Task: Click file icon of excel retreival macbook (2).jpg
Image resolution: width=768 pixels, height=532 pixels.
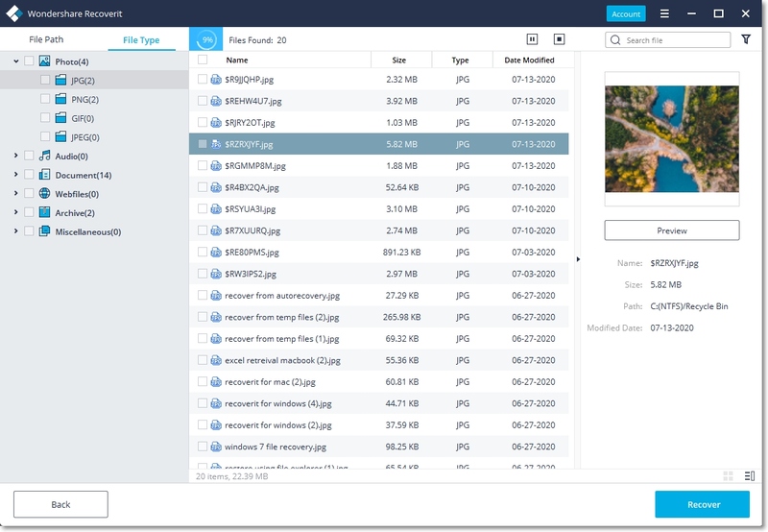Action: (x=216, y=360)
